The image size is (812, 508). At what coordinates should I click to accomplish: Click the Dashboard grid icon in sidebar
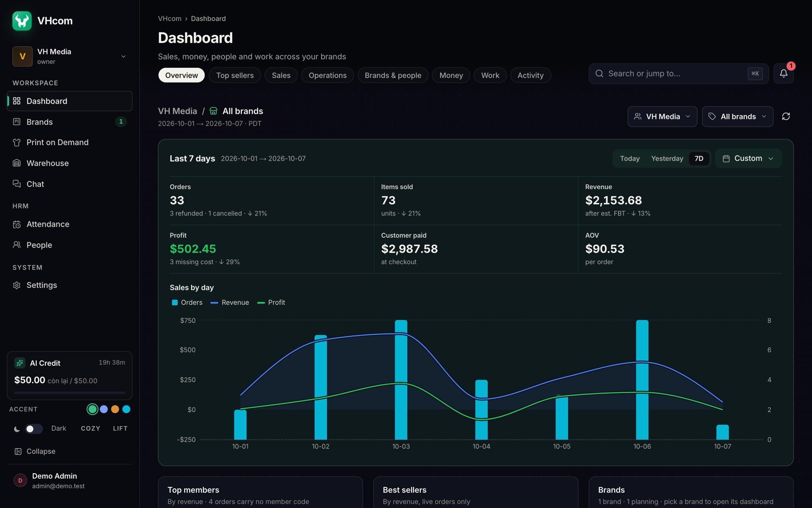pos(17,101)
